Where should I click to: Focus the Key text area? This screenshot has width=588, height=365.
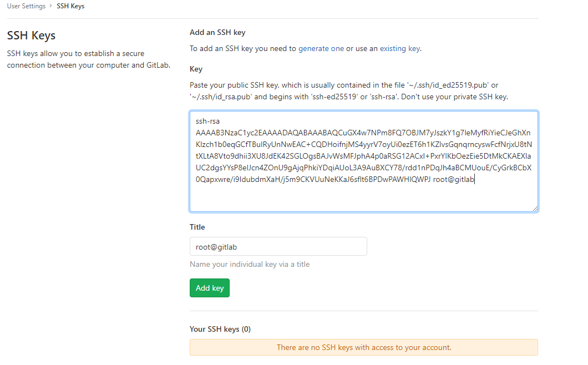pyautogui.click(x=364, y=161)
